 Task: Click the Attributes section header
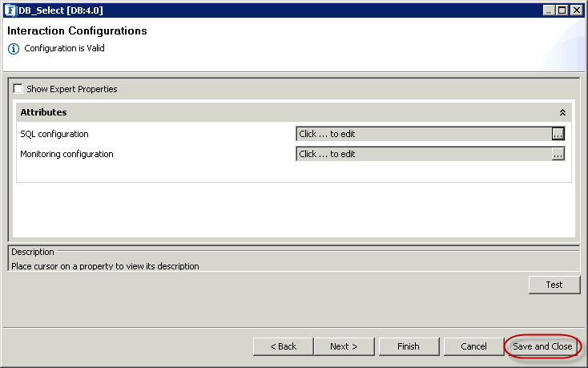(x=294, y=112)
